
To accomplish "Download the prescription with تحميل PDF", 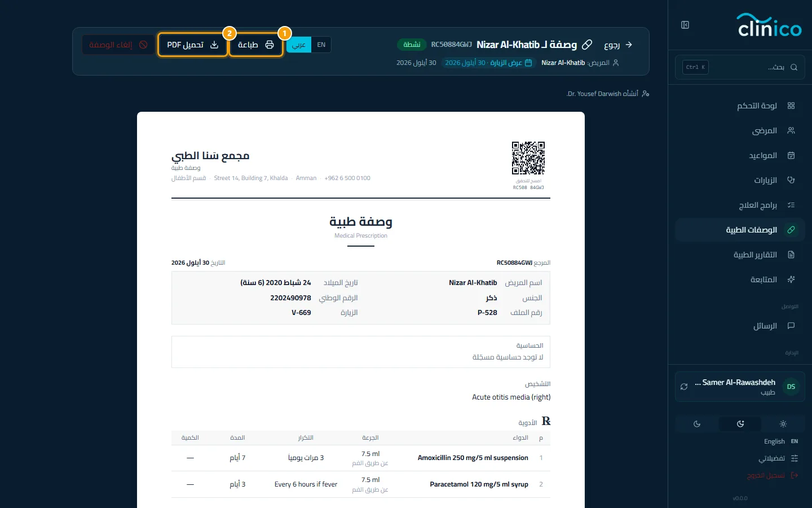I will pos(193,45).
